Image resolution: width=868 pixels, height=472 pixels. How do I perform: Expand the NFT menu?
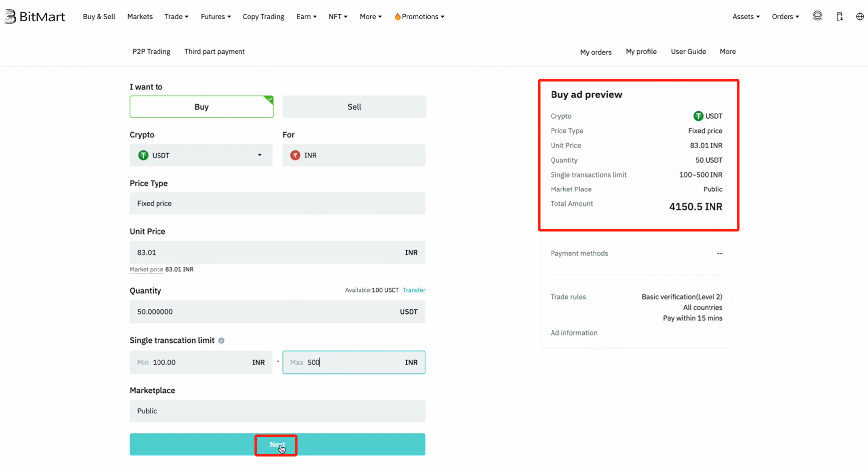click(338, 17)
